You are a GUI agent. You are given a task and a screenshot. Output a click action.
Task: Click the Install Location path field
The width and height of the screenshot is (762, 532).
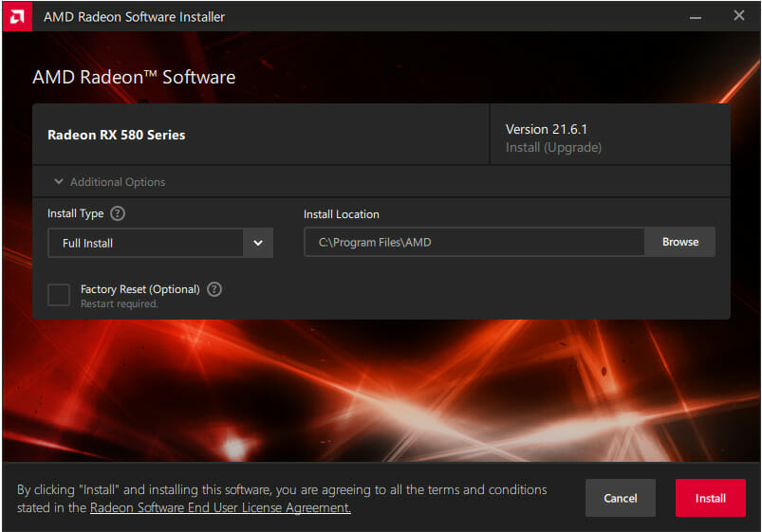474,243
